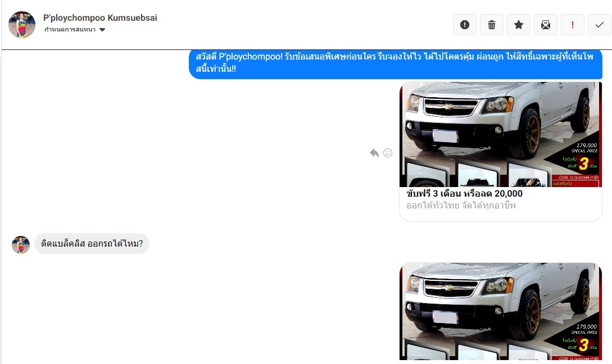612x364 pixels.
Task: Select the blue greeting message bubble
Action: tap(396, 63)
